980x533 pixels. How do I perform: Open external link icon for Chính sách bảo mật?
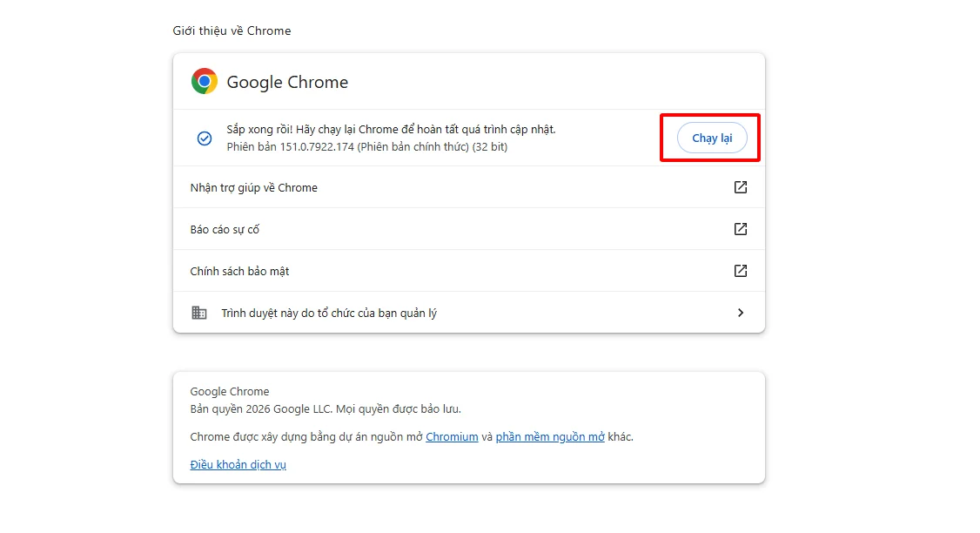point(740,271)
